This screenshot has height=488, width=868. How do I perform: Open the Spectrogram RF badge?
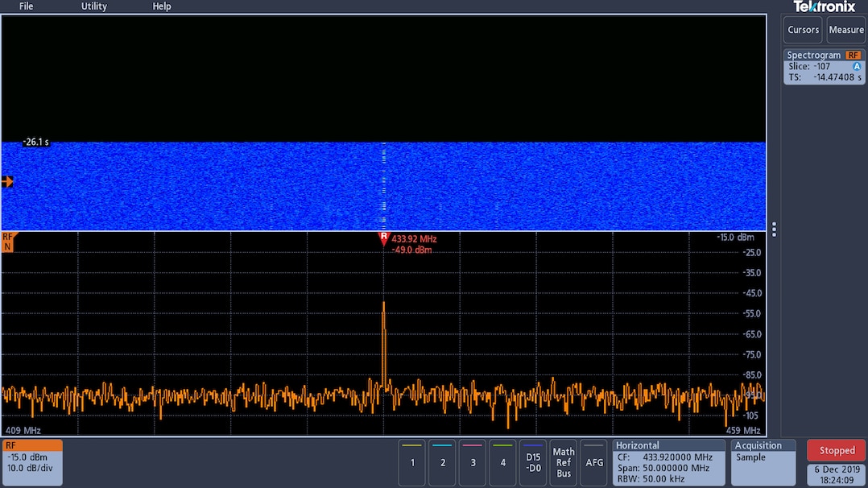coord(824,66)
